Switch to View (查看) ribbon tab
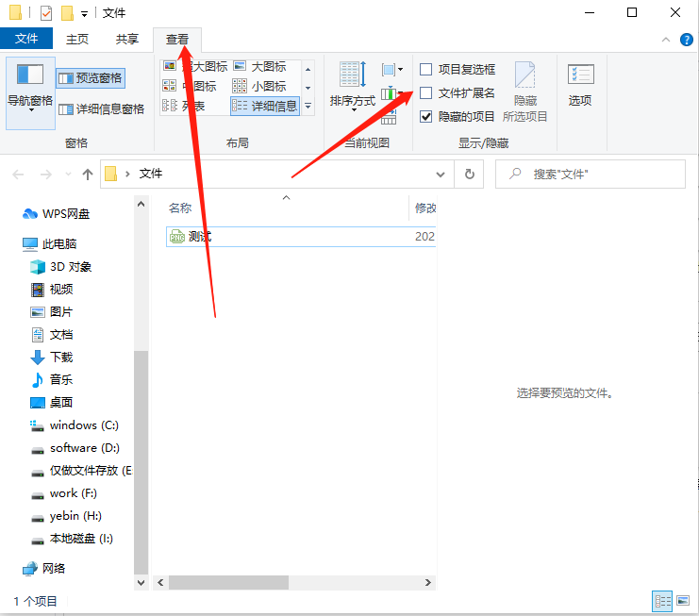Image resolution: width=699 pixels, height=616 pixels. (x=177, y=40)
